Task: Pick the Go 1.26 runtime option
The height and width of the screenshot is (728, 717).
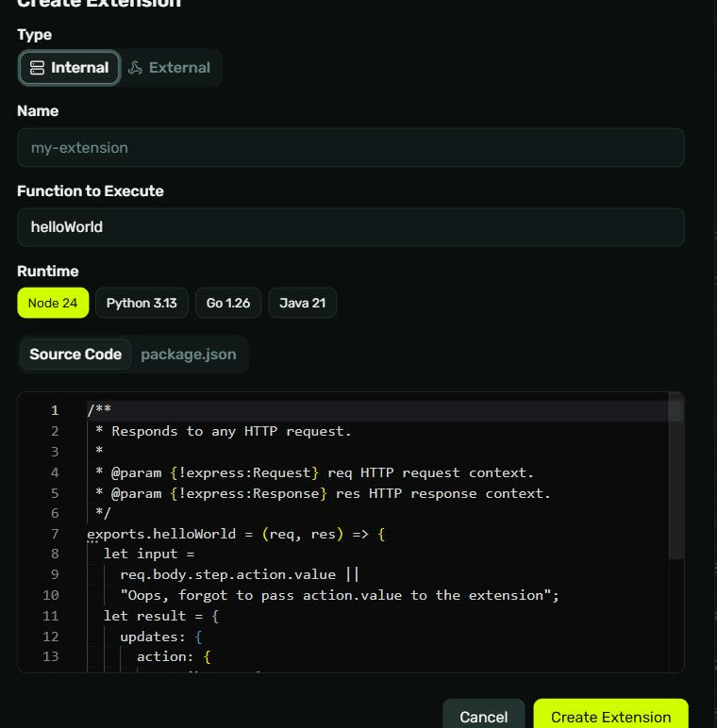Action: [x=228, y=303]
